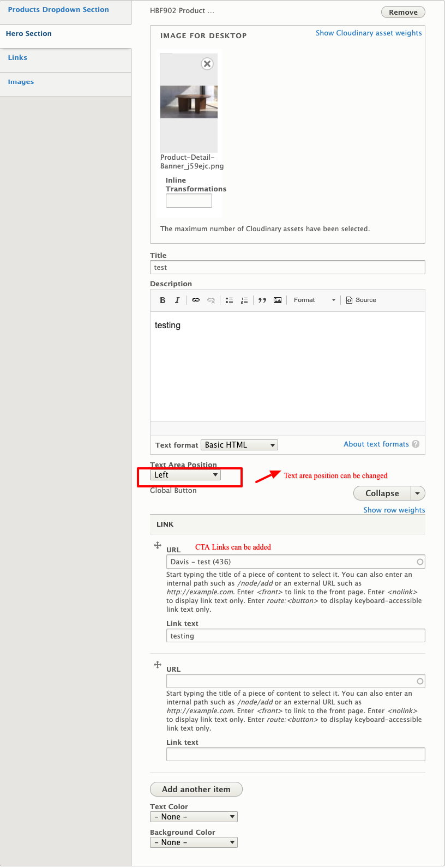Viewport: 445px width, 868px height.
Task: Insert a numbered list
Action: coord(244,300)
